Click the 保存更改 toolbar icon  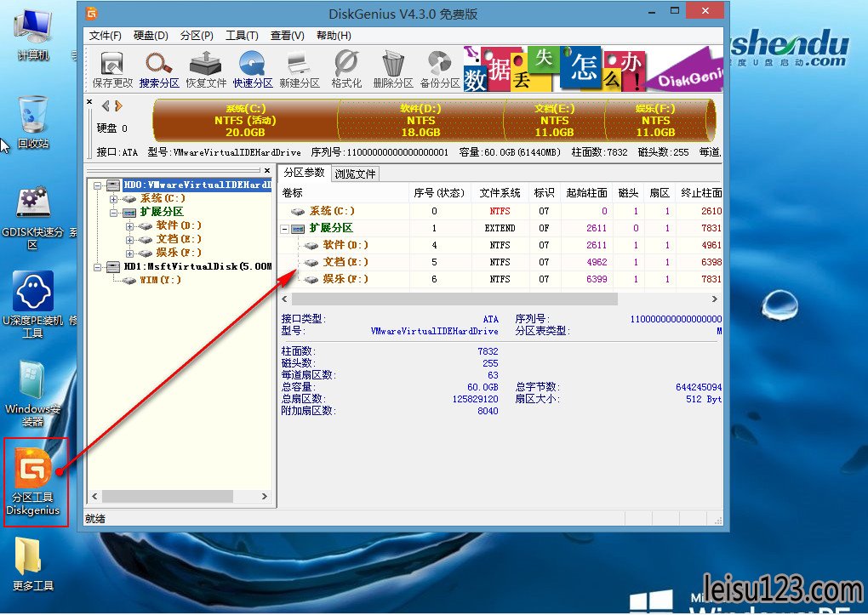tap(112, 70)
